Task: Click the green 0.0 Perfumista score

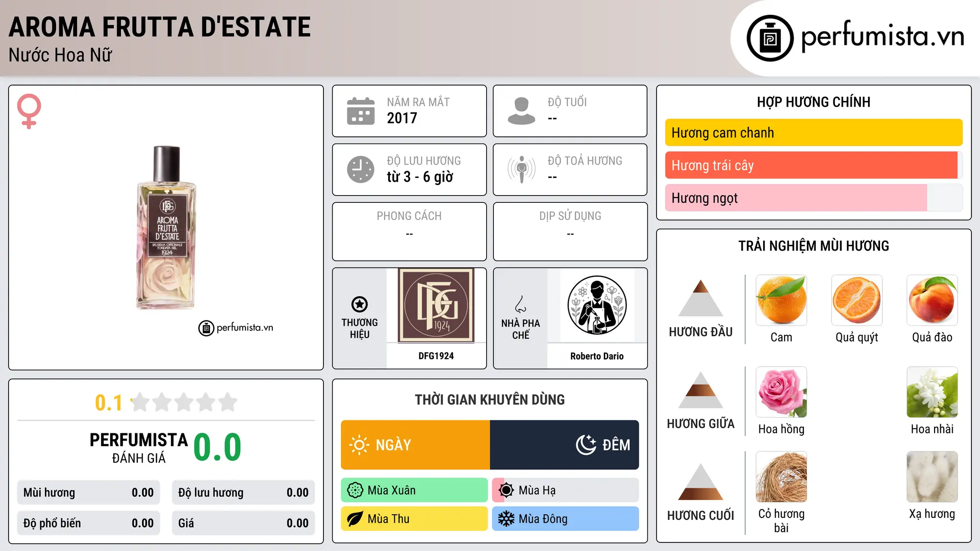Action: [x=217, y=448]
